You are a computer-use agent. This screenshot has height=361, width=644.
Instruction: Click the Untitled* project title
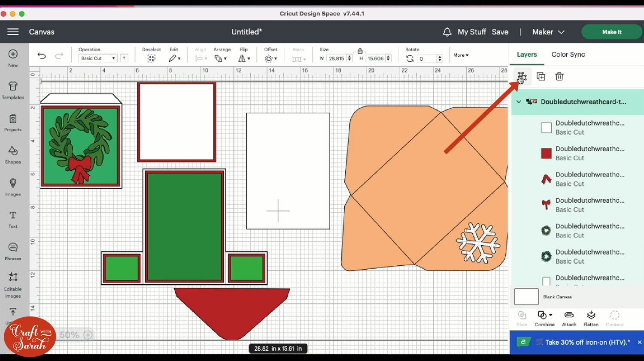[247, 32]
